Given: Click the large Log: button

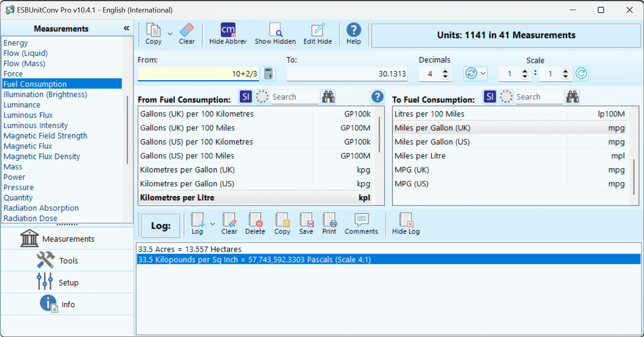Looking at the screenshot, I should pyautogui.click(x=161, y=226).
